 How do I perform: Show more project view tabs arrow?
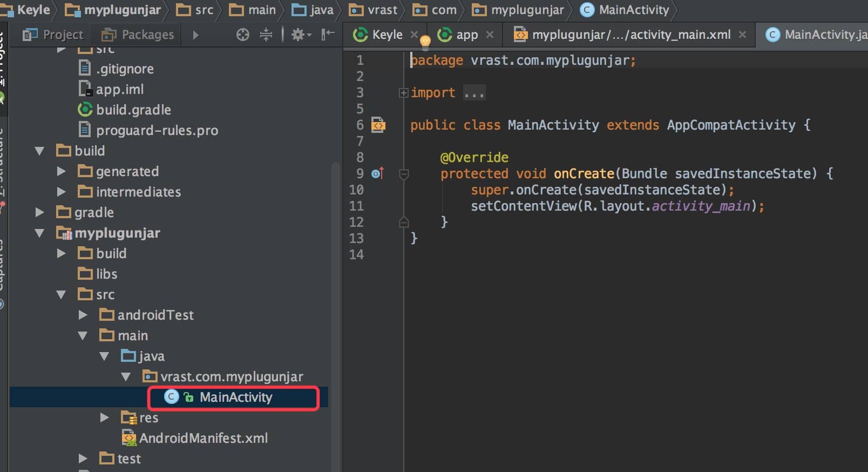pyautogui.click(x=195, y=35)
